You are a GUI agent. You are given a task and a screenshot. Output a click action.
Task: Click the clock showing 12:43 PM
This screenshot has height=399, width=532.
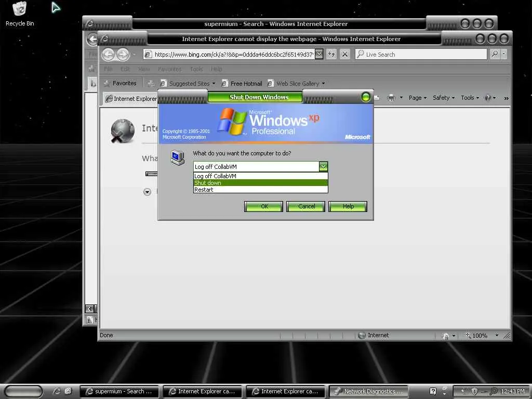click(x=513, y=391)
